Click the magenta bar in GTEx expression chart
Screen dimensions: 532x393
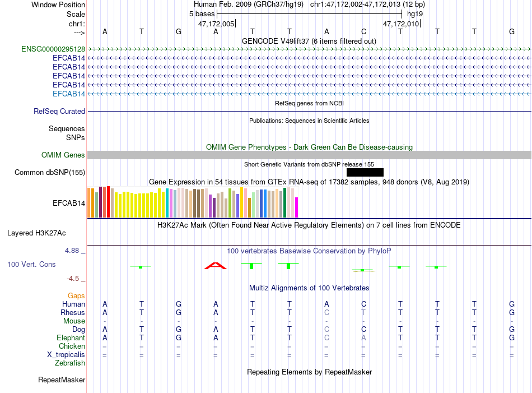[x=297, y=207]
